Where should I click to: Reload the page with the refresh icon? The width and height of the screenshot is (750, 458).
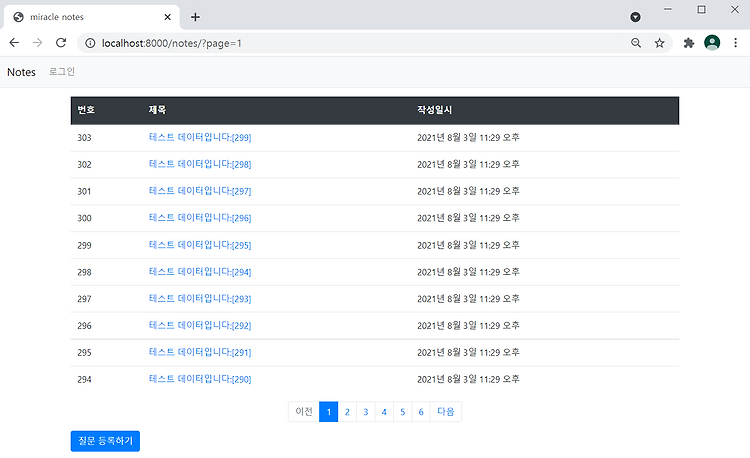(x=61, y=43)
